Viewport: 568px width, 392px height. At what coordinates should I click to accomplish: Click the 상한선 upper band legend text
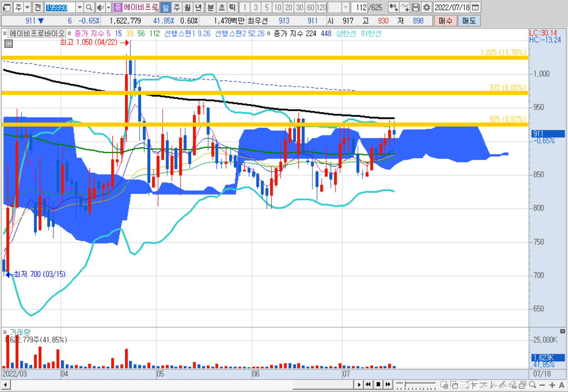click(346, 34)
